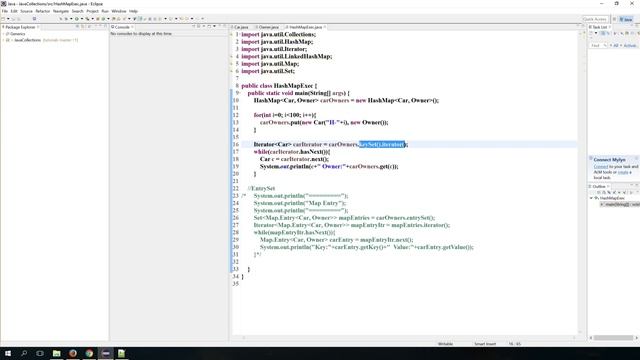640x360 pixels.
Task: Maximize the Package Explorer view
Action: 105,26
